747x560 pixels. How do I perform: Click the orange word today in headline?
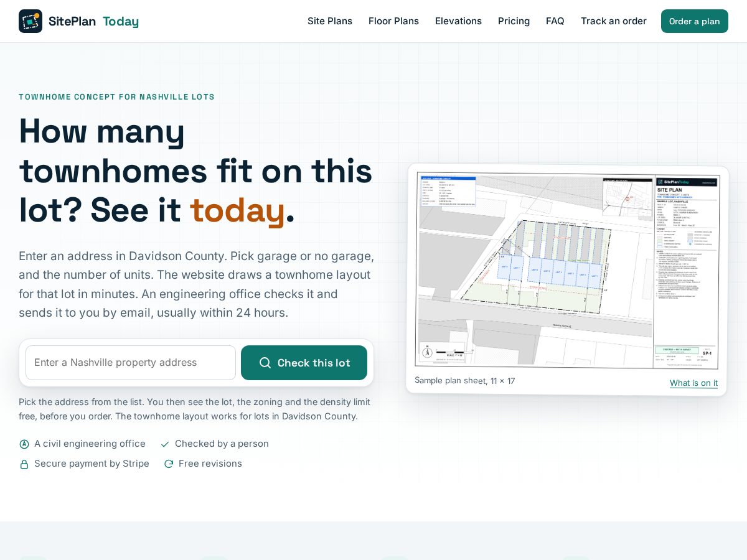237,210
